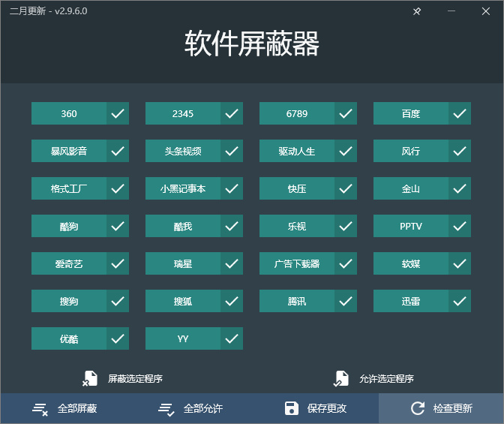Toggle the 腾讯 checkmark

click(x=346, y=301)
